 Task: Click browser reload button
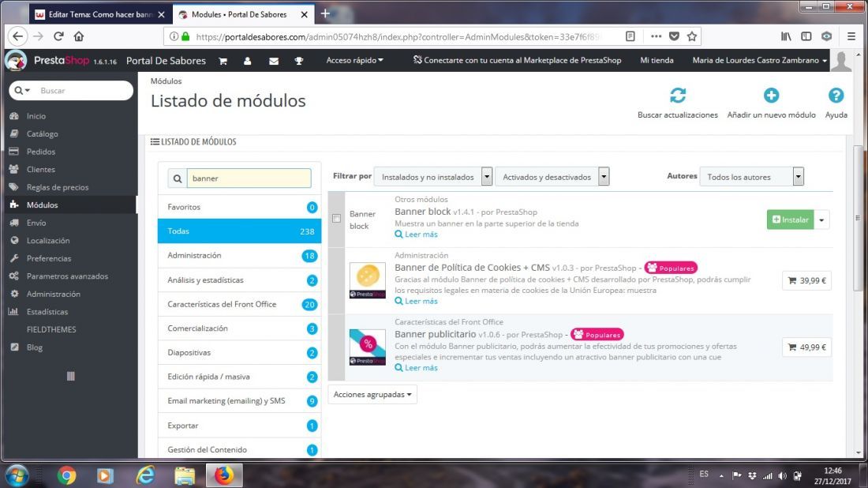pos(58,36)
